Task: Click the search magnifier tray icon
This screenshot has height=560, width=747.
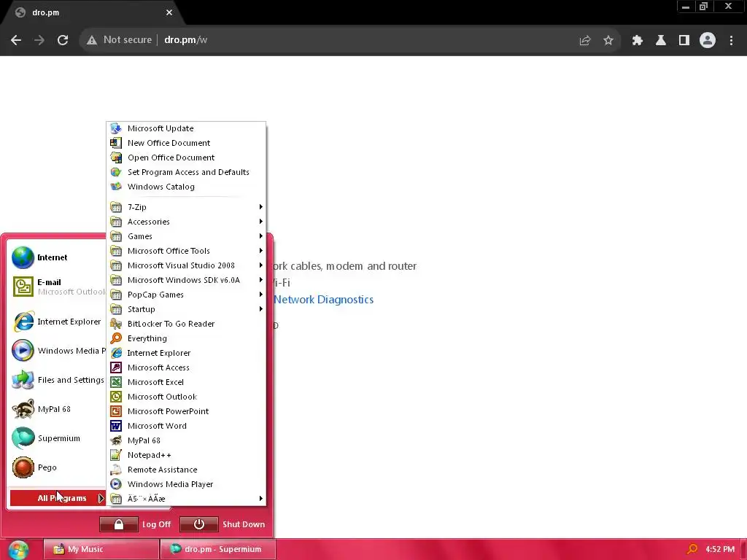Action: pos(692,550)
